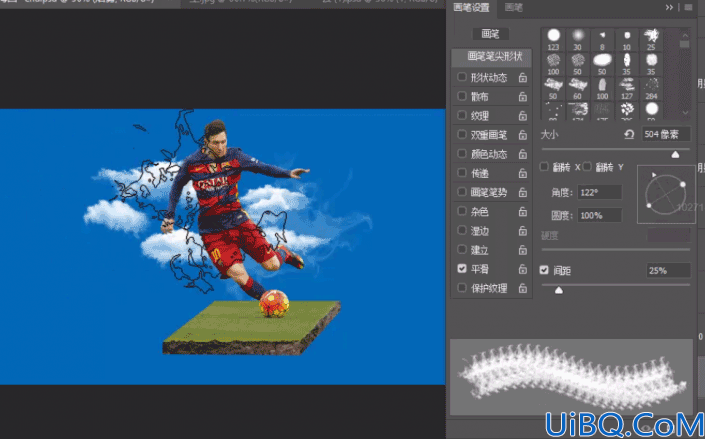This screenshot has height=439, width=705.
Task: Click the brush angle and roundness dial
Action: 666,194
